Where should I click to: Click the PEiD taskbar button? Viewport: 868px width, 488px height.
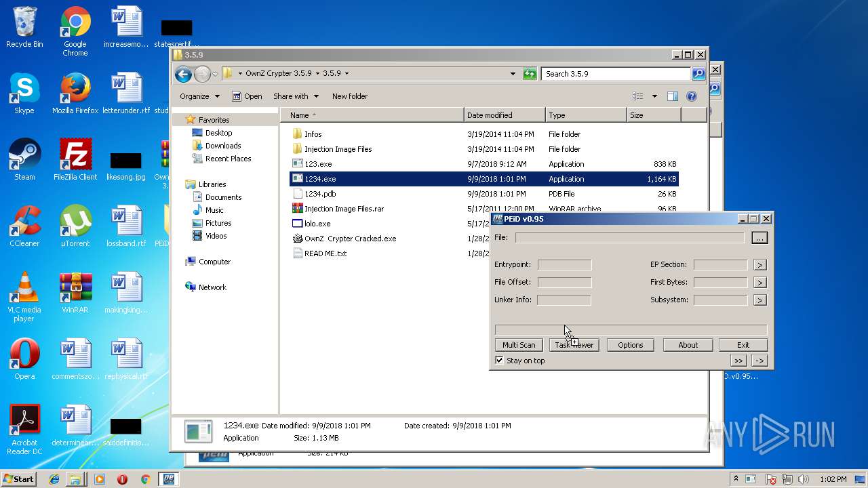point(167,479)
